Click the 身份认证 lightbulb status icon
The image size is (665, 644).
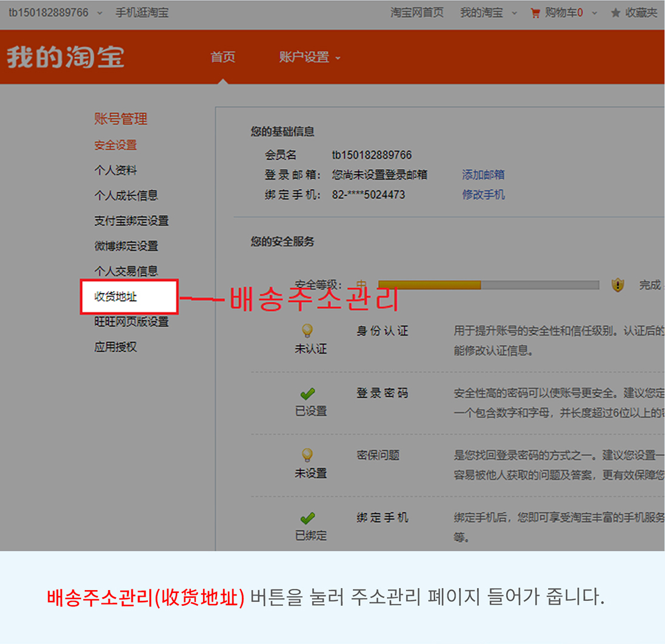[307, 330]
